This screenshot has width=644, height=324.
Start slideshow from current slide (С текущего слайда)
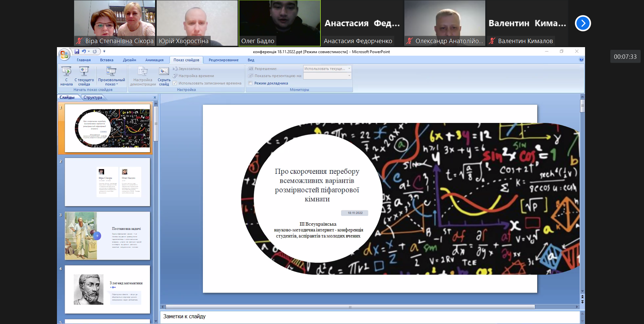(x=84, y=76)
